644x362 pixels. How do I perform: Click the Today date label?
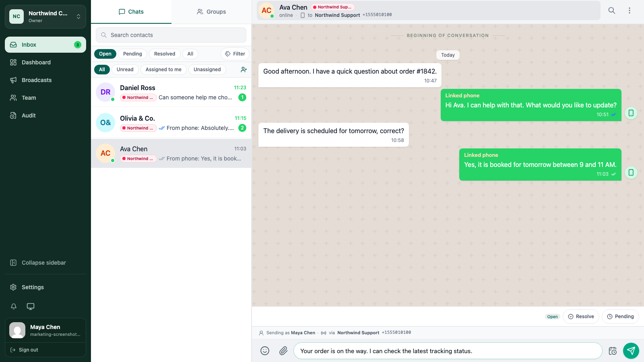tap(448, 55)
